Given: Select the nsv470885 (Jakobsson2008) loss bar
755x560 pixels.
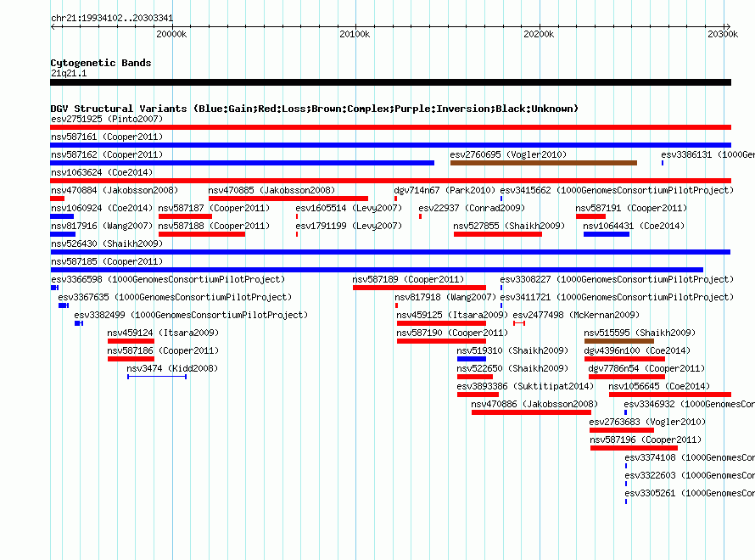Looking at the screenshot, I should [288, 199].
